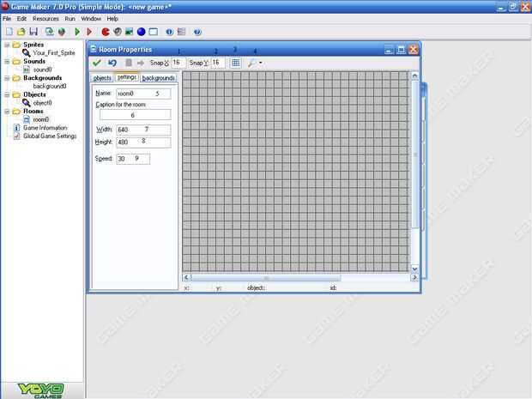This screenshot has width=532, height=399.
Task: Clear all instances from room icon
Action: (x=129, y=63)
